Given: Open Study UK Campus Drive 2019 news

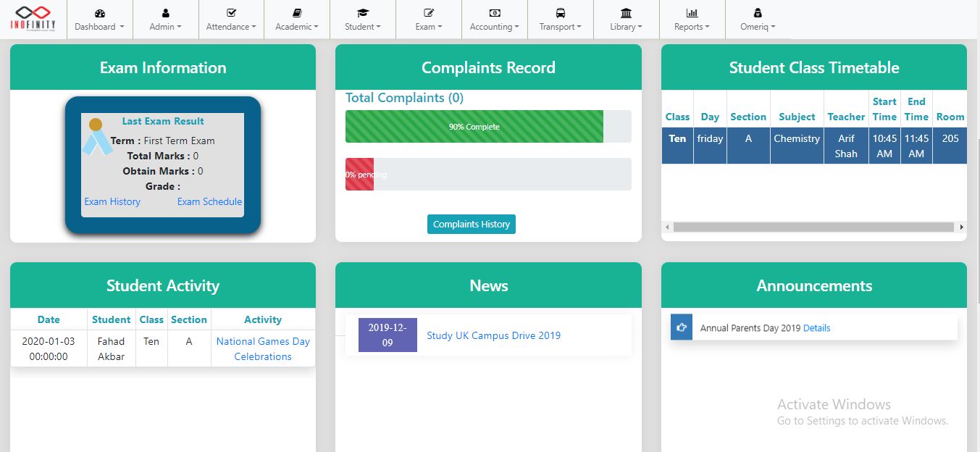Looking at the screenshot, I should (493, 335).
